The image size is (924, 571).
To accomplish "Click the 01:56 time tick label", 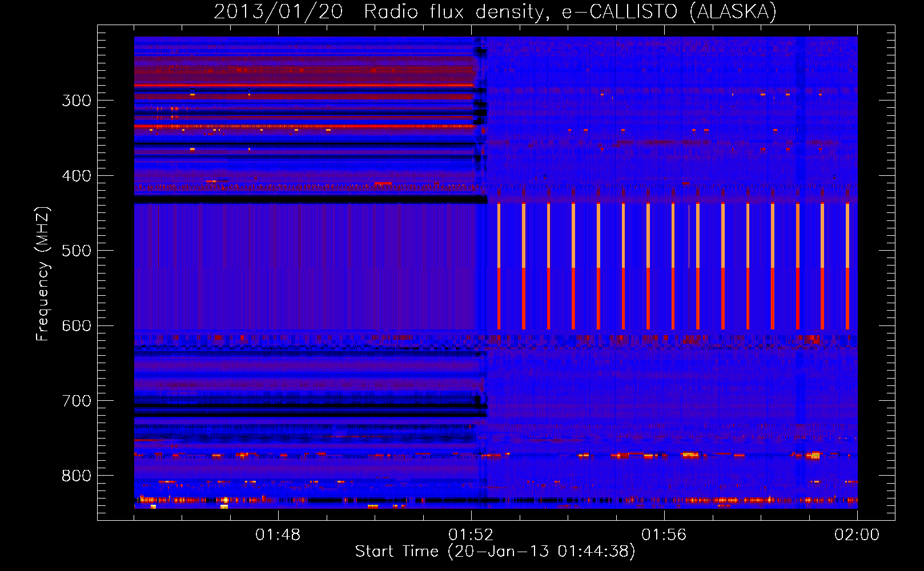I will (664, 535).
